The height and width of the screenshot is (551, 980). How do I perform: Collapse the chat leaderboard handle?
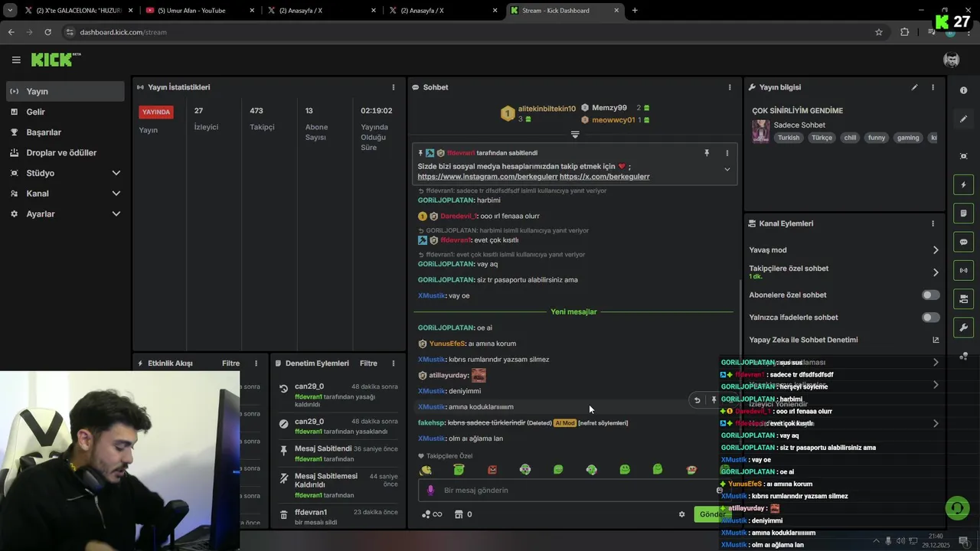pyautogui.click(x=575, y=135)
